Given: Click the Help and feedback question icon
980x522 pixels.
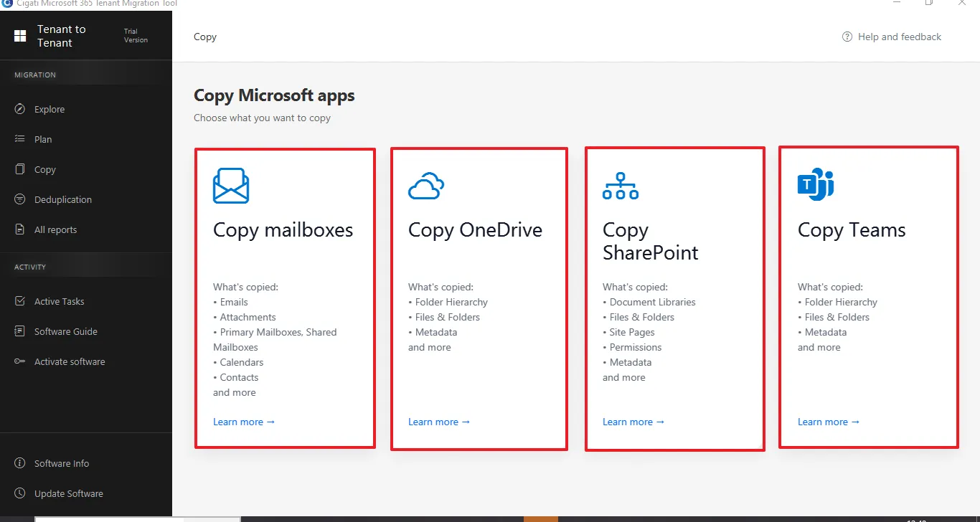Looking at the screenshot, I should tap(847, 37).
